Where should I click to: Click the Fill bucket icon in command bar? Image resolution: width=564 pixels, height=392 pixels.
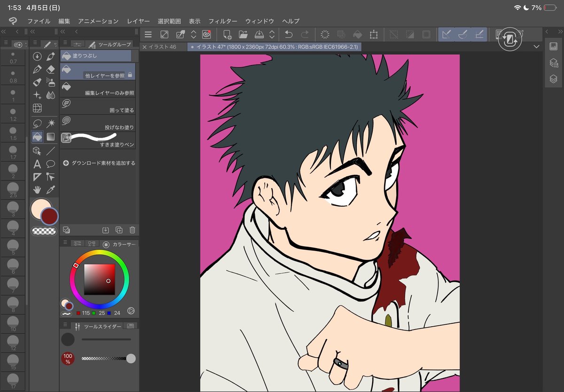click(x=358, y=34)
